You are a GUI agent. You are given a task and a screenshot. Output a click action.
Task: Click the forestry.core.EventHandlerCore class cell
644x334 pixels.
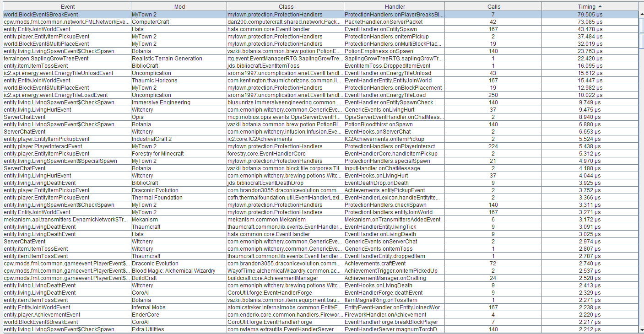pos(285,154)
